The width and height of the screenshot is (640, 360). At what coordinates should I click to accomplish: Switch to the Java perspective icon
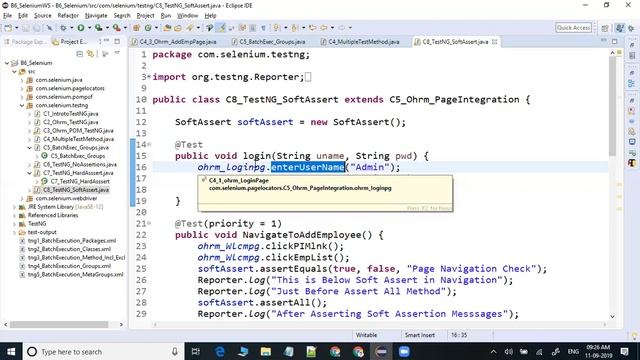pos(620,28)
